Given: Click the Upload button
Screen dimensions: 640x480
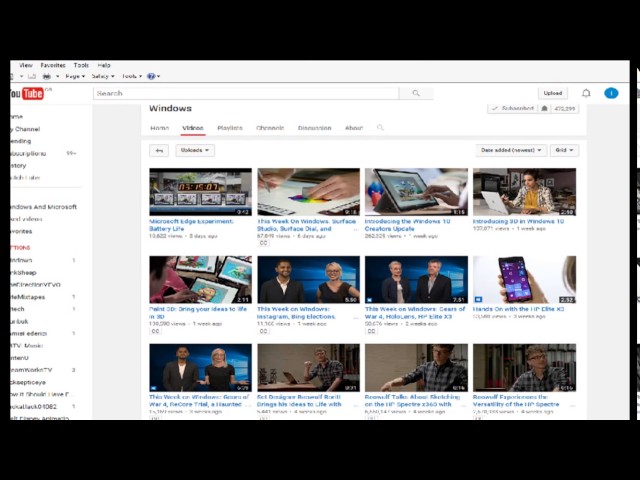Looking at the screenshot, I should [553, 93].
